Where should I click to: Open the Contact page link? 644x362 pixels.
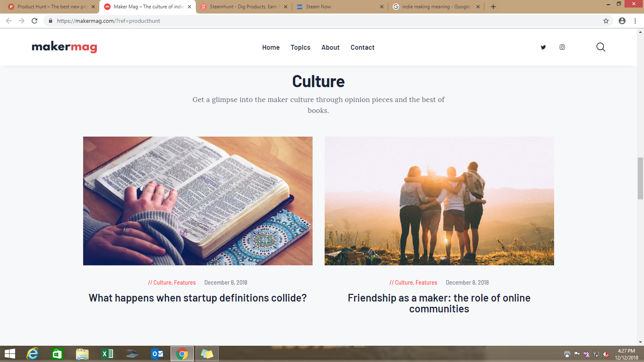click(x=362, y=47)
